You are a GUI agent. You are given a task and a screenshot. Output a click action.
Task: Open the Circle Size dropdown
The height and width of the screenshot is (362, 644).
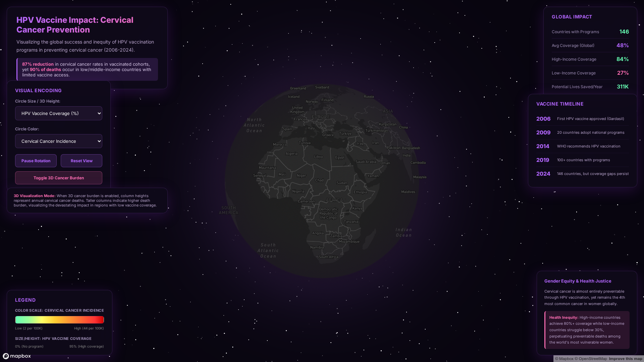click(x=59, y=113)
